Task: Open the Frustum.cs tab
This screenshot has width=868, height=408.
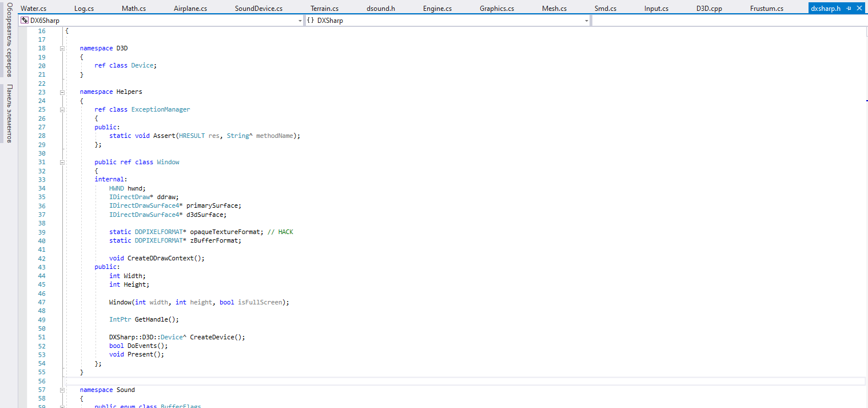Action: (x=766, y=9)
